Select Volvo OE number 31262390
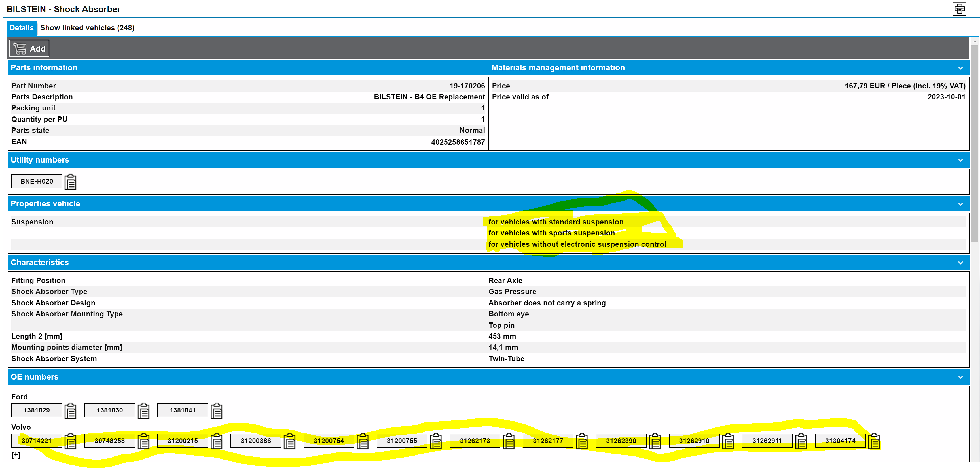Viewport: 980px width, 468px height. pos(621,441)
